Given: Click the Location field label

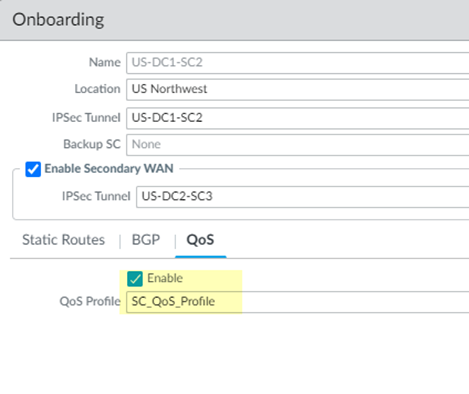Looking at the screenshot, I should pyautogui.click(x=97, y=89).
